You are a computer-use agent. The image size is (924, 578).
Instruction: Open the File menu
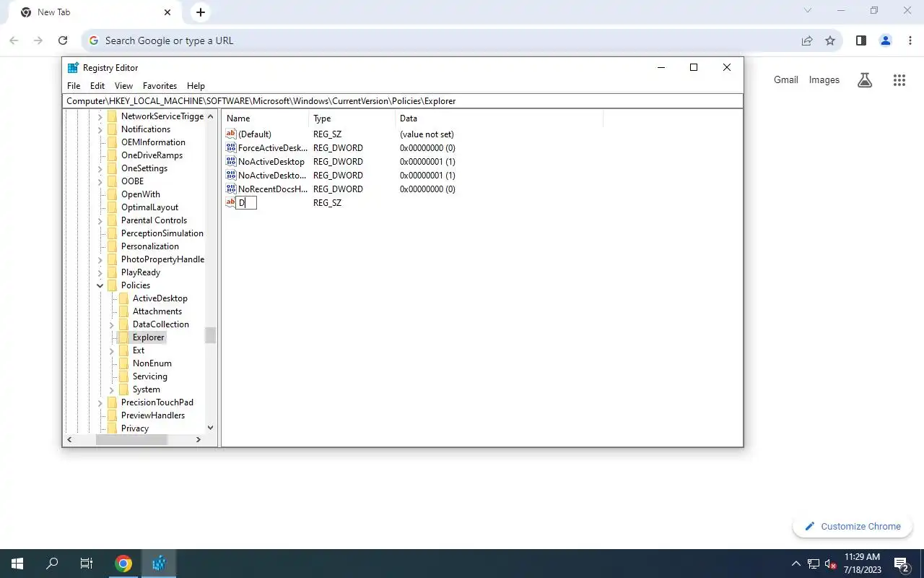coord(74,85)
